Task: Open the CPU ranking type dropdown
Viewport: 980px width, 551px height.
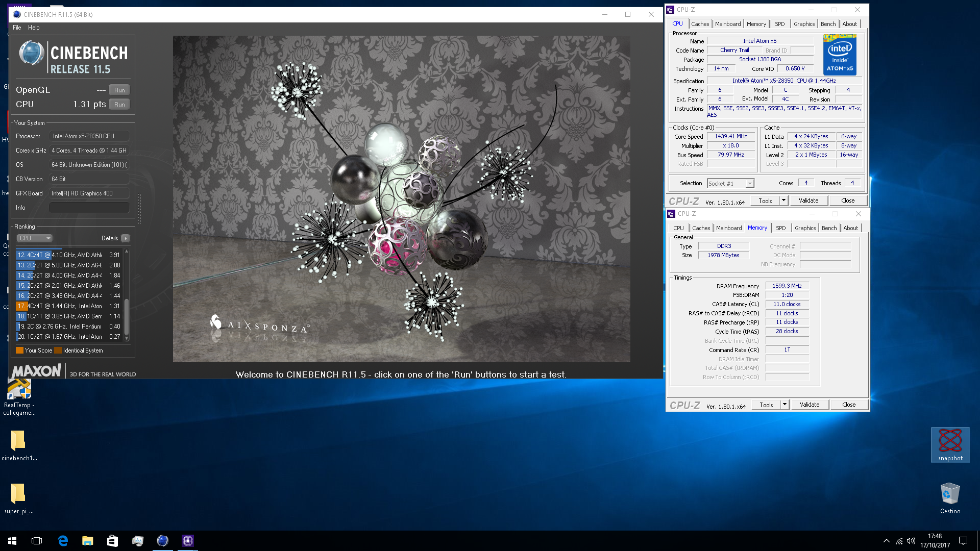Action: click(35, 238)
